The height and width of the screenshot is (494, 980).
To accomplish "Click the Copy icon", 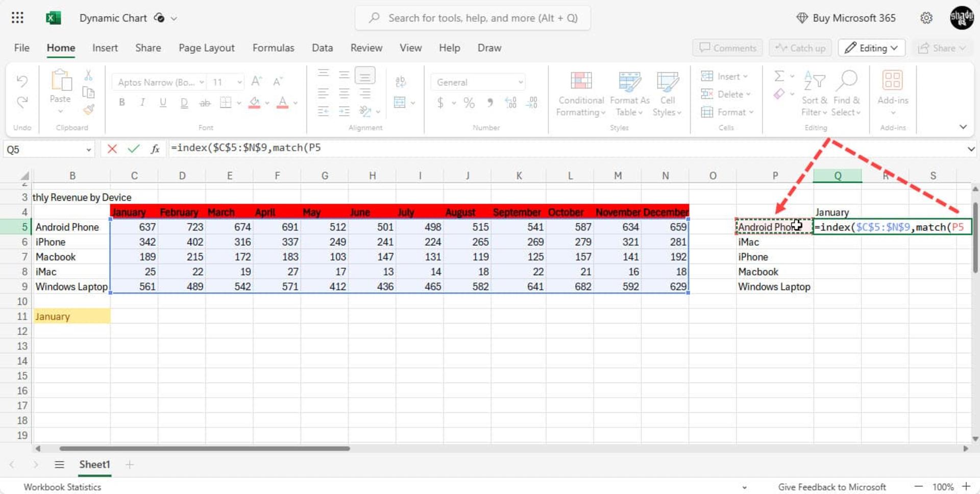I will [x=88, y=92].
